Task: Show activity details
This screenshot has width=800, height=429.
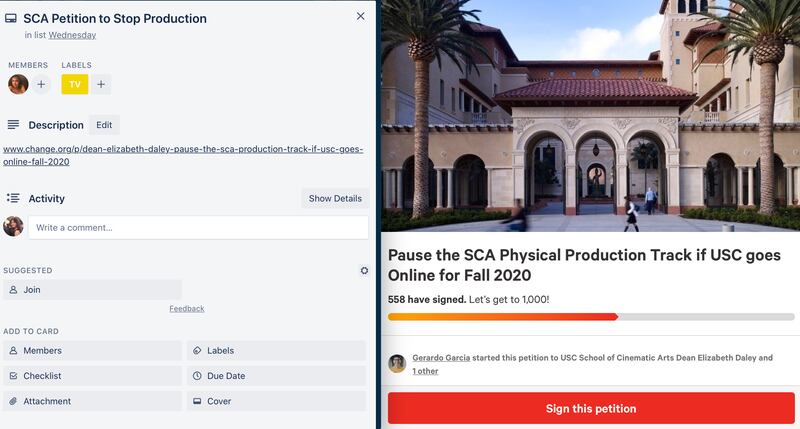Action: [335, 198]
